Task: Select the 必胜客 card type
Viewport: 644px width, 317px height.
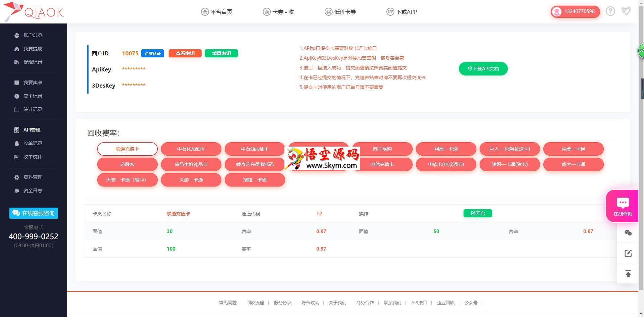Action: pos(127,164)
